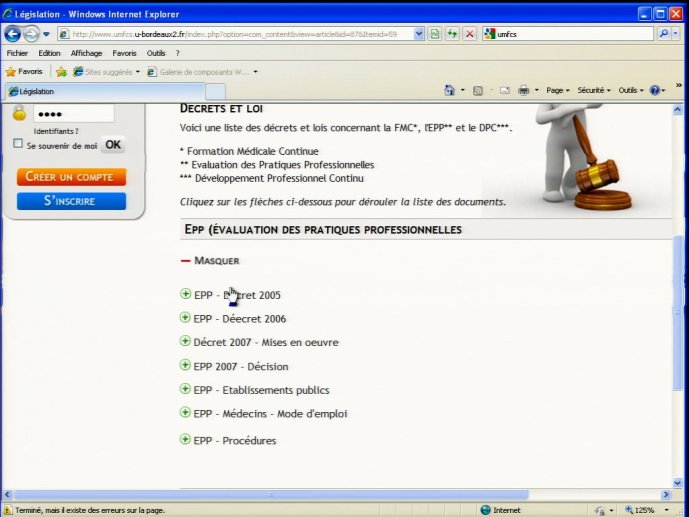Click the password field with dots
This screenshot has height=517, width=689.
[74, 114]
